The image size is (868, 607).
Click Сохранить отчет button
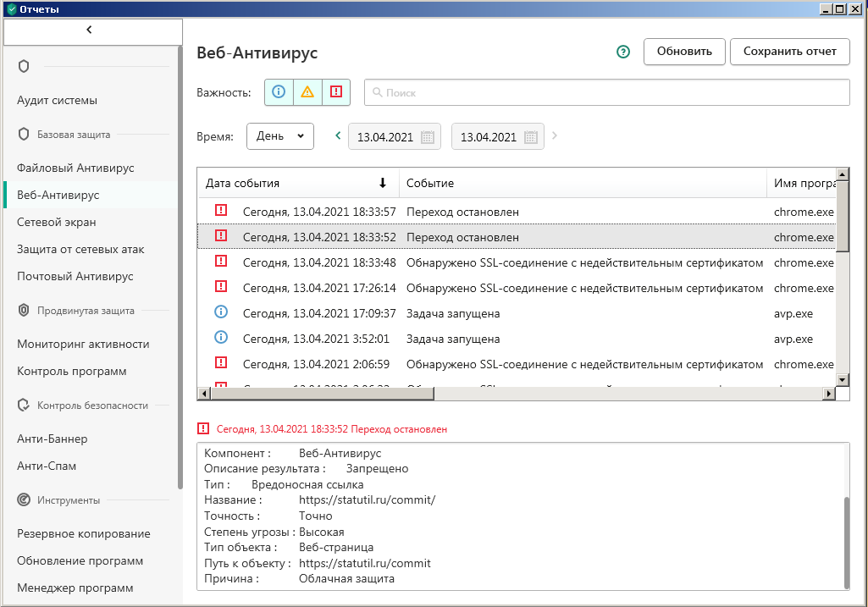789,52
